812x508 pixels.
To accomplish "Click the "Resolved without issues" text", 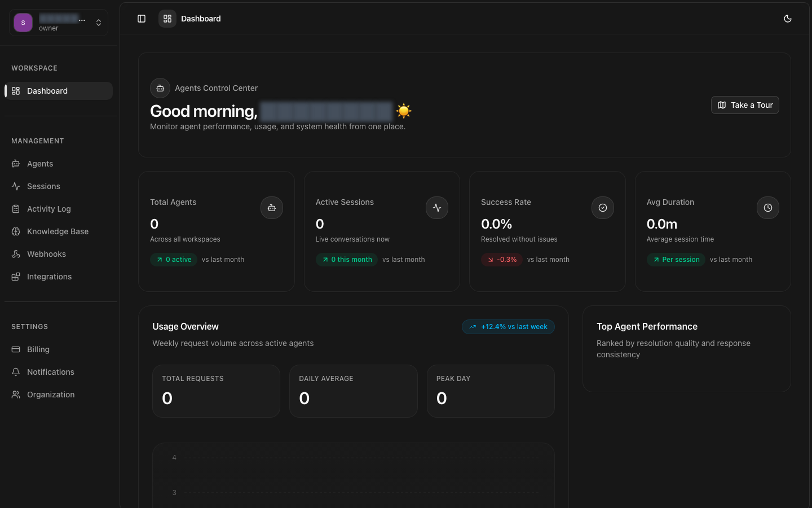I will coord(519,239).
